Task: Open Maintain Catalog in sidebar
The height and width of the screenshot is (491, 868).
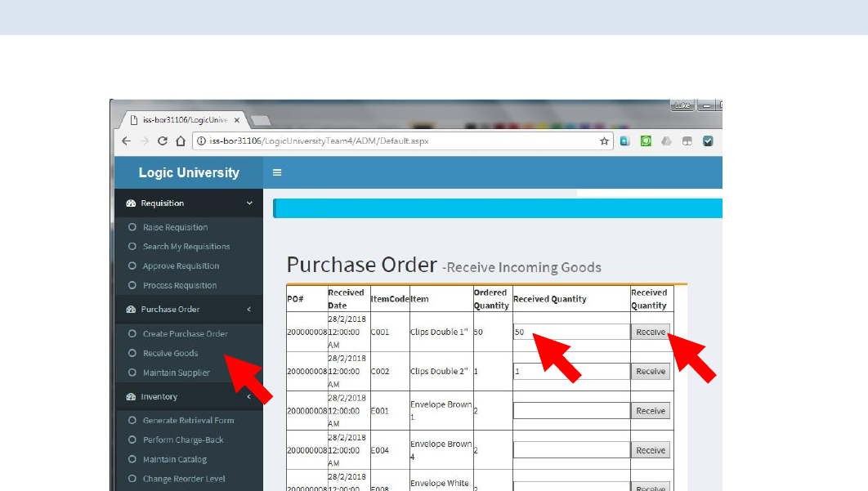Action: (x=174, y=459)
